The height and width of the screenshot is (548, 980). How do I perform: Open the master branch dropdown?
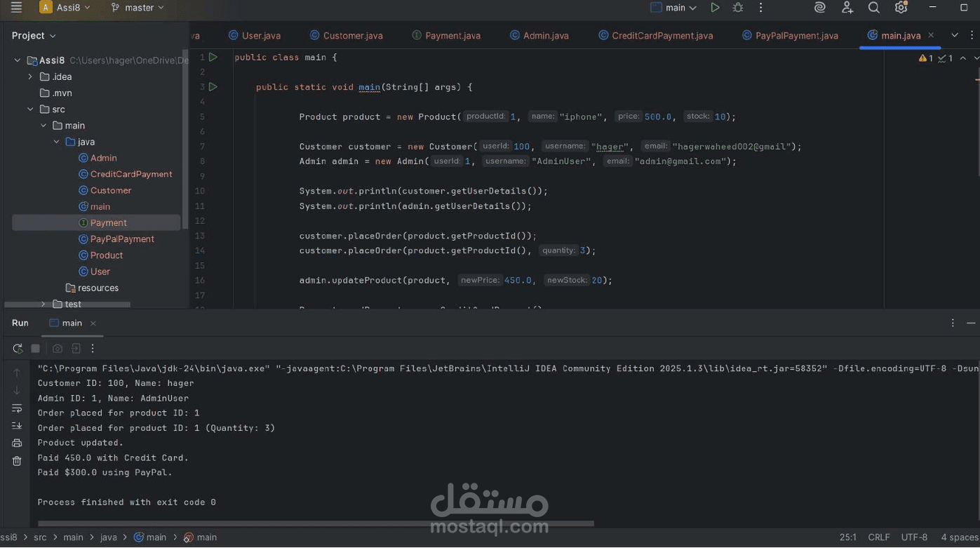tap(137, 8)
